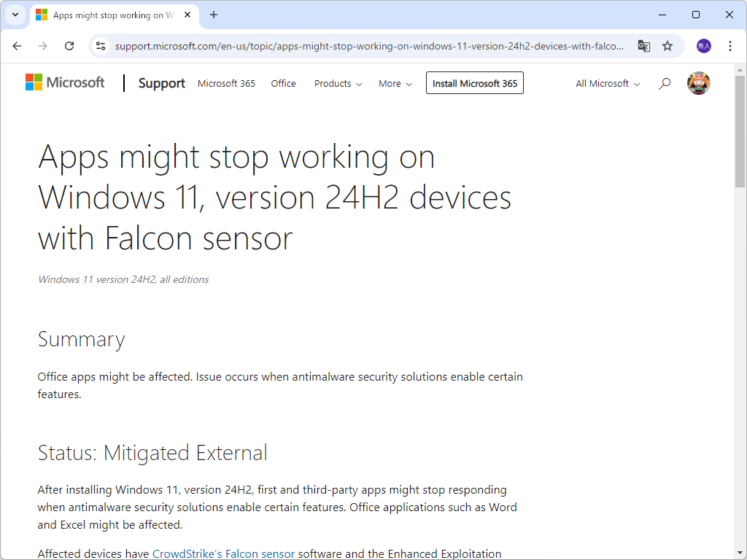Open the Microsoft search icon

click(664, 83)
